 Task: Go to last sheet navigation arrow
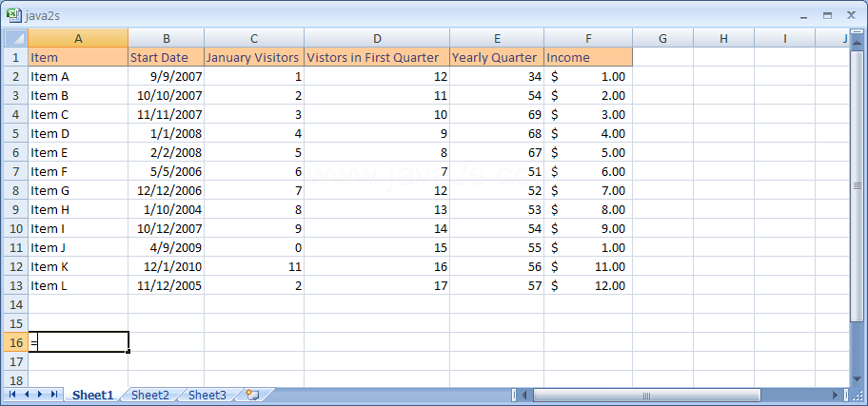[53, 395]
